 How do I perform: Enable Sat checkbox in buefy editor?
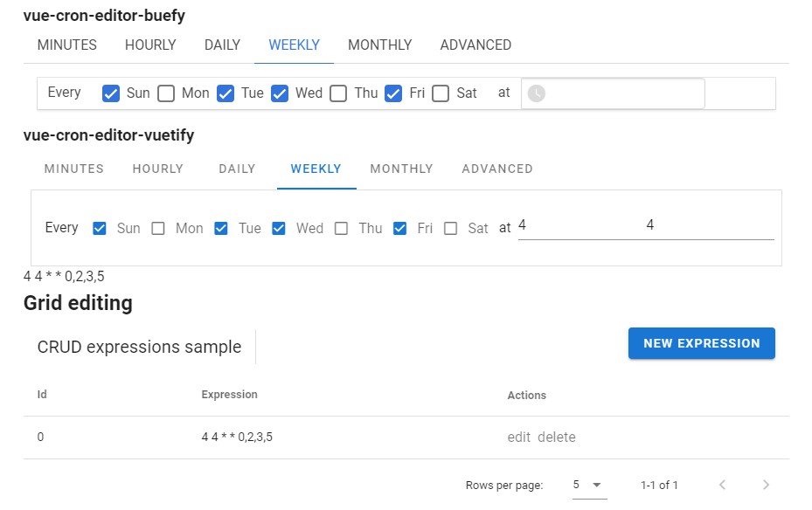pyautogui.click(x=441, y=93)
